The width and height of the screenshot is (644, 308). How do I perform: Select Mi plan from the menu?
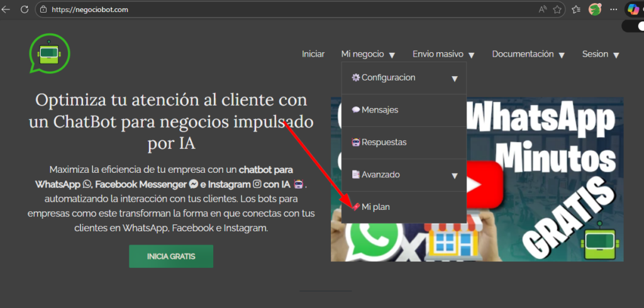375,207
